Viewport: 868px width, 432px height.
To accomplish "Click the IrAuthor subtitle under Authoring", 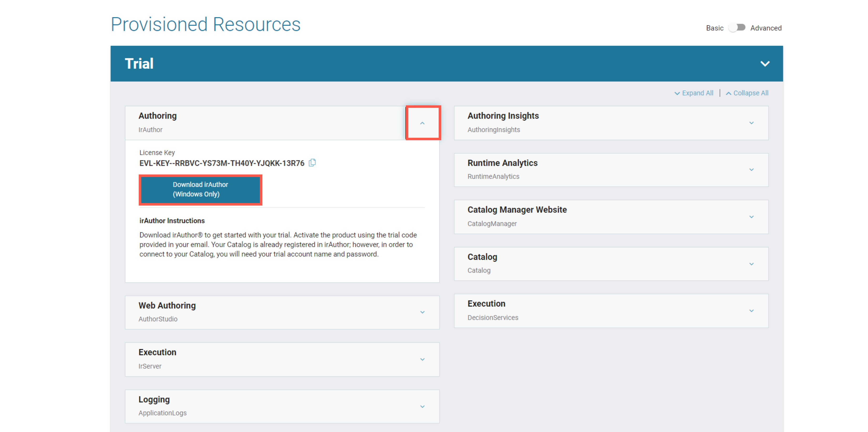I will pyautogui.click(x=150, y=130).
